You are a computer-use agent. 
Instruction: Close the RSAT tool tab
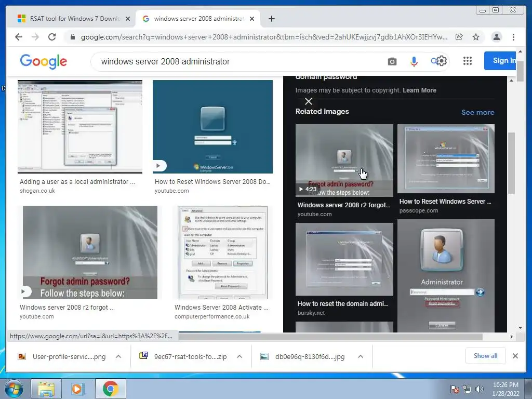pos(128,19)
